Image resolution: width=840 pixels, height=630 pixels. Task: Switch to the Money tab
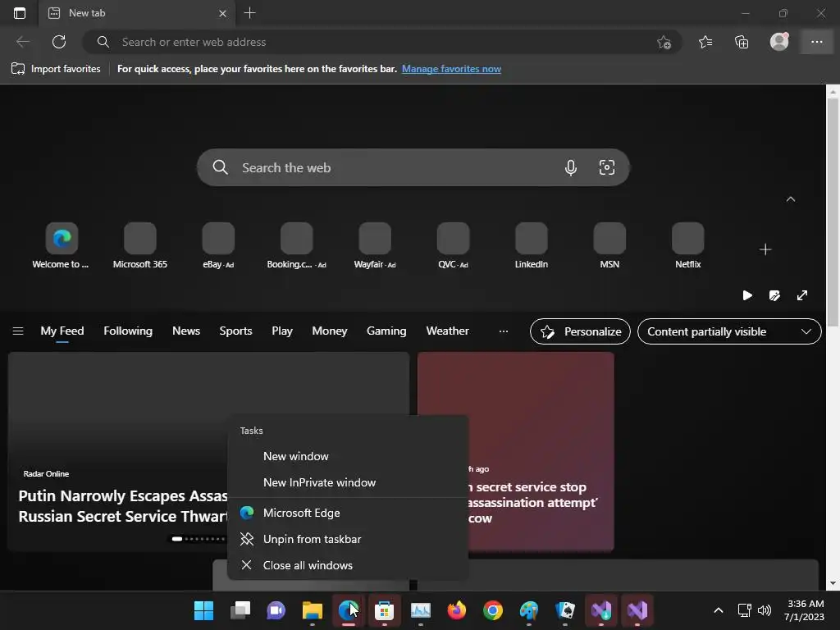pyautogui.click(x=330, y=331)
